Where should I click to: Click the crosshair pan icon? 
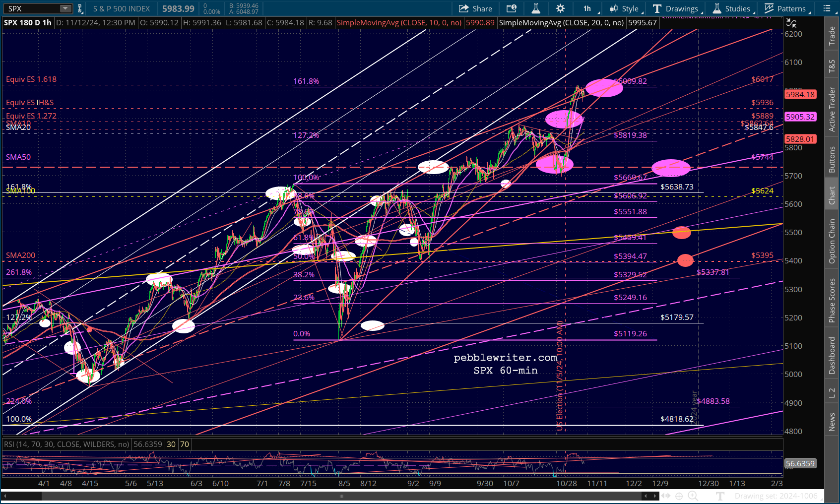click(679, 496)
